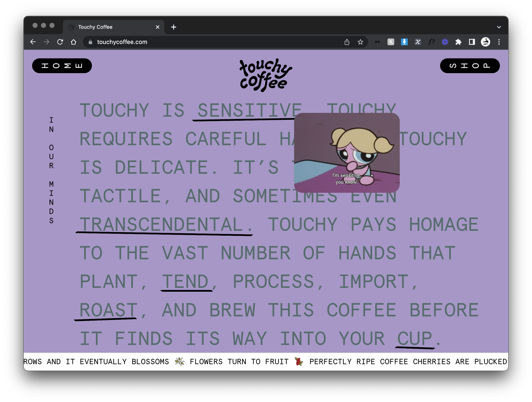532x402 pixels.
Task: Click the purple Loom starburst extension
Action: [445, 42]
